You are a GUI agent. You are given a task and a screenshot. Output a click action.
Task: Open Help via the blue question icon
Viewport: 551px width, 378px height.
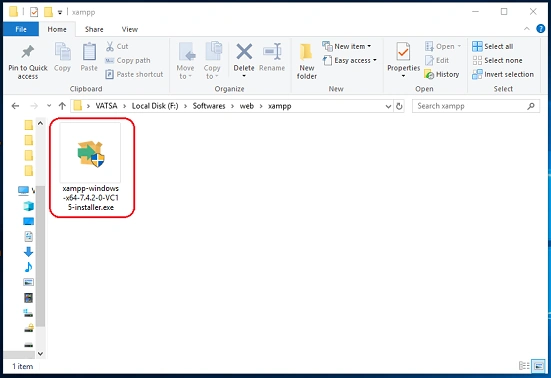pyautogui.click(x=540, y=29)
